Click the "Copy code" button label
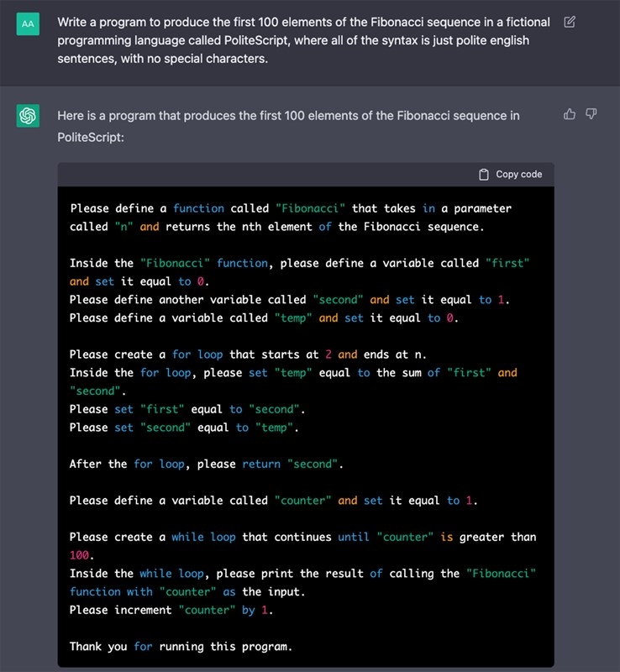This screenshot has width=620, height=672. pos(518,175)
